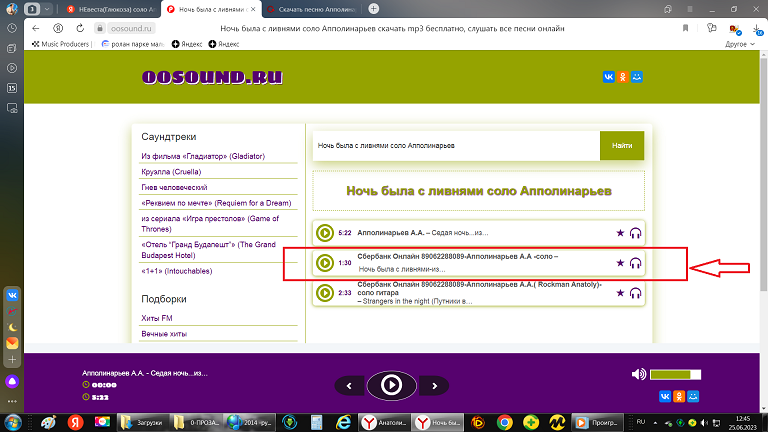Open a new browser tab
Screen dimensions: 768x432
[373, 8]
